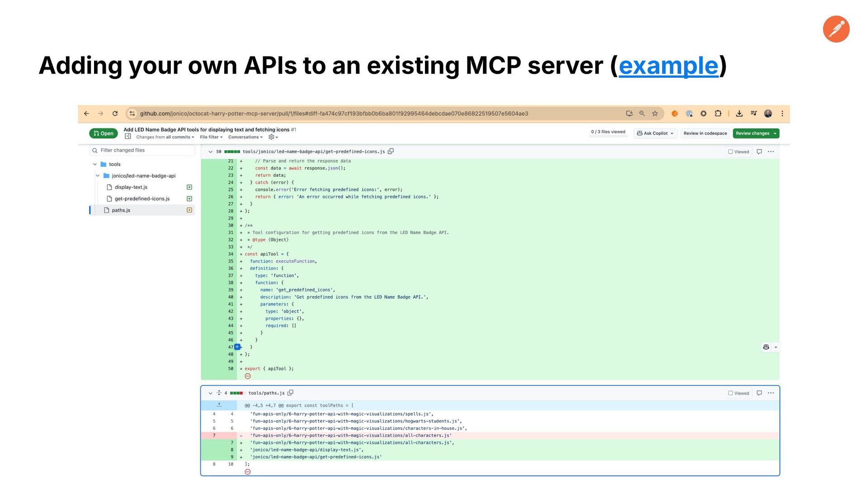Reload the GitHub page

[x=115, y=113]
